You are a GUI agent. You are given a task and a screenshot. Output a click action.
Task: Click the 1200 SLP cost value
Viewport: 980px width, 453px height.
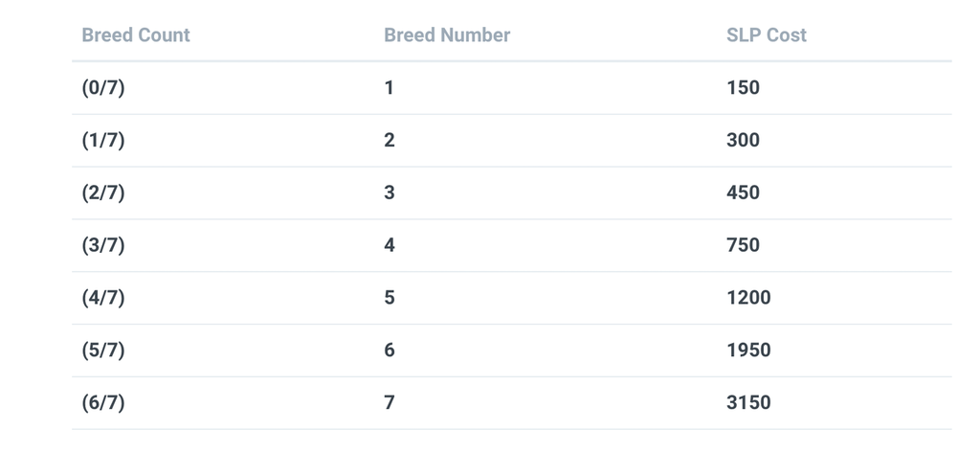[748, 298]
